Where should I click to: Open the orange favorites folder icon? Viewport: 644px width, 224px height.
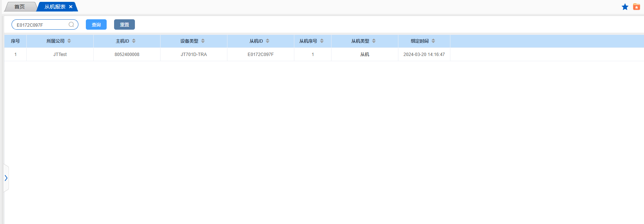point(636,7)
